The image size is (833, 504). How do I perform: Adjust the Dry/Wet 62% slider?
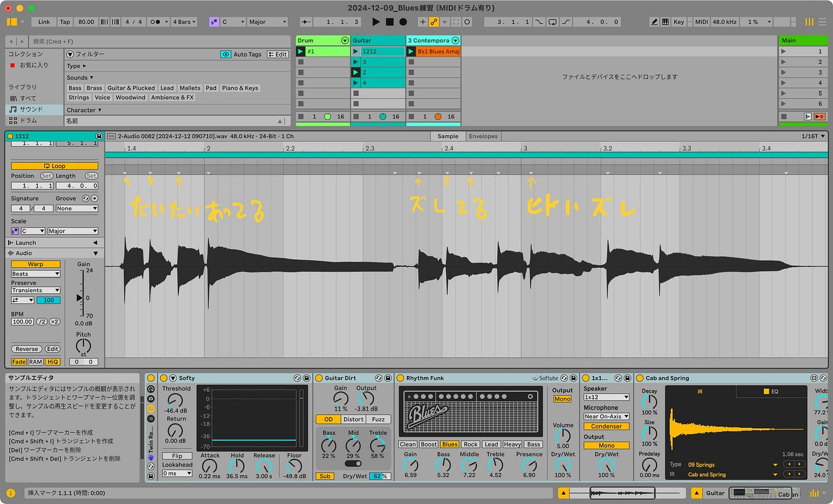(379, 476)
